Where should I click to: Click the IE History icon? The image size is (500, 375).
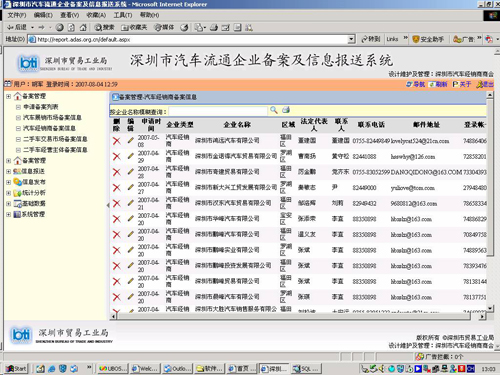pyautogui.click(x=184, y=28)
